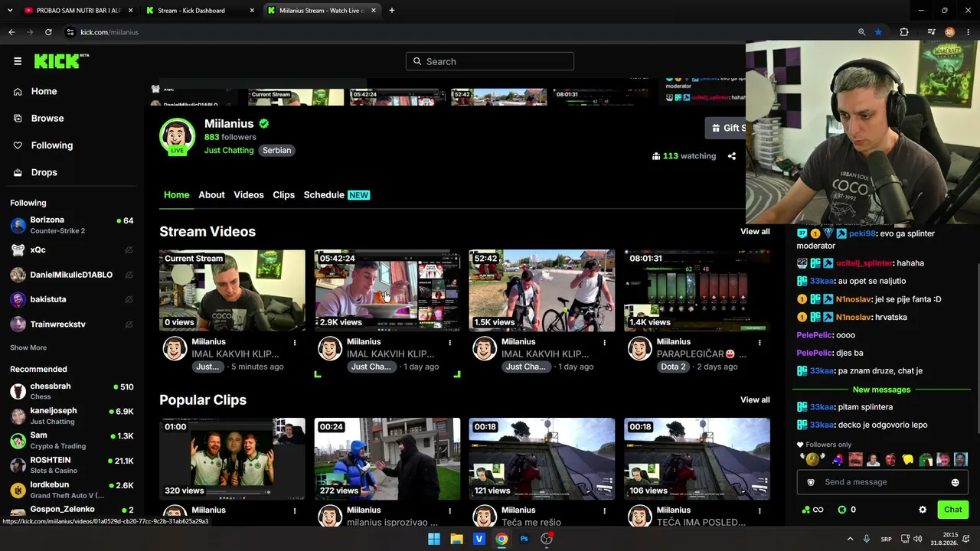Click the green channel points icon
The height and width of the screenshot is (551, 980).
tap(806, 510)
